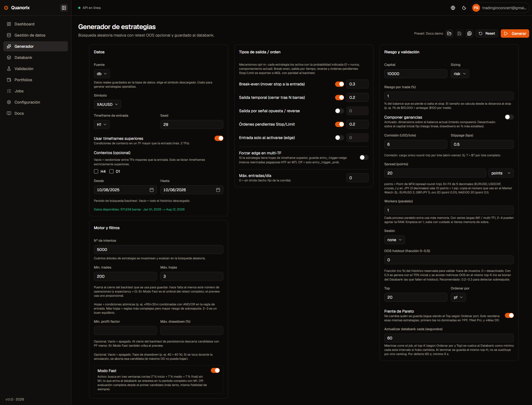The height and width of the screenshot is (405, 532).
Task: Open the H1 timeframe dropdown
Action: [x=102, y=124]
